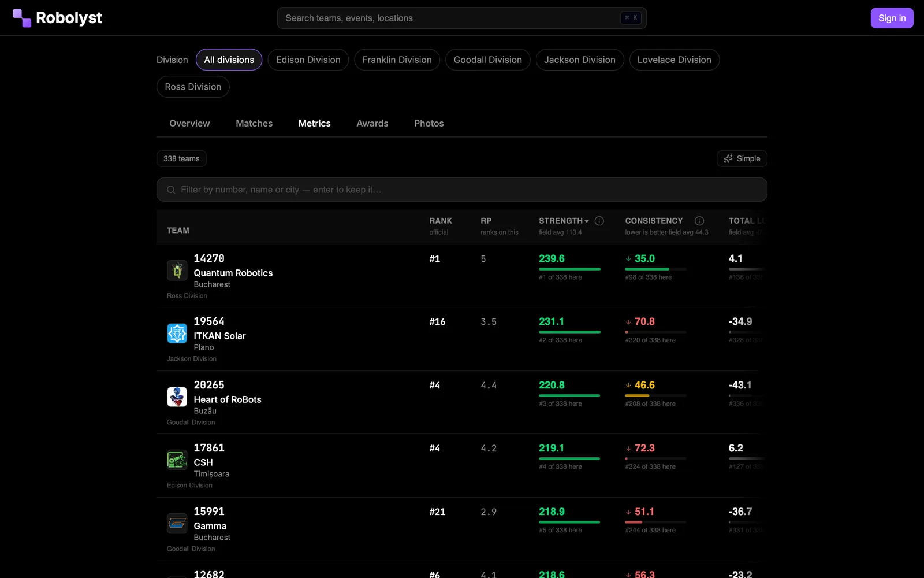Open CSH team logo
924x578 pixels.
point(177,460)
